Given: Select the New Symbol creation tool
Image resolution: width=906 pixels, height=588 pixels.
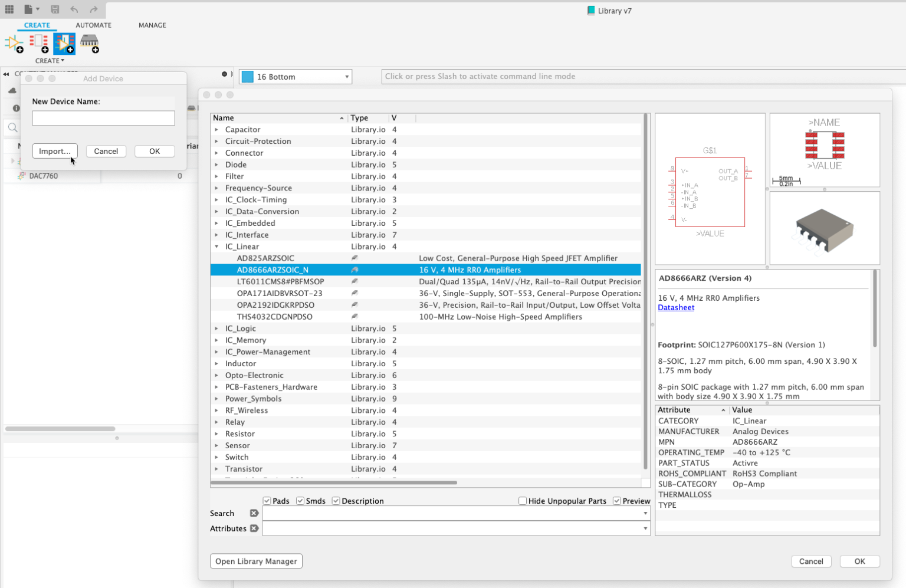Looking at the screenshot, I should 13,43.
